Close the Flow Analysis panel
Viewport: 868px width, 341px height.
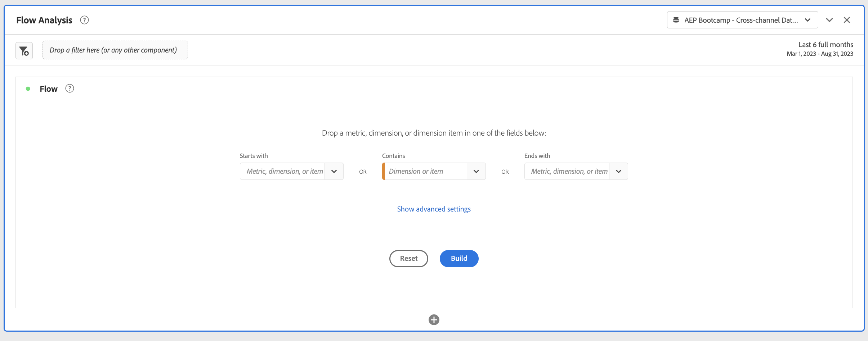click(847, 20)
